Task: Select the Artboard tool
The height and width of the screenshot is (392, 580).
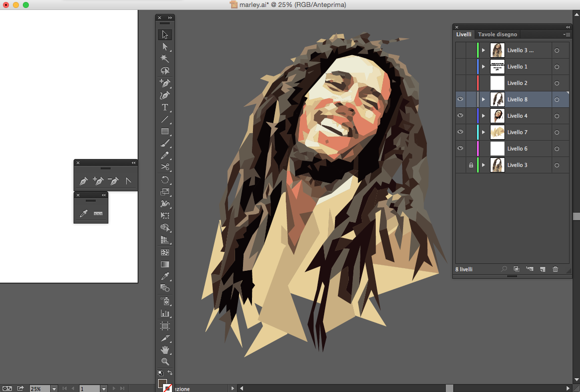Action: coord(165,326)
